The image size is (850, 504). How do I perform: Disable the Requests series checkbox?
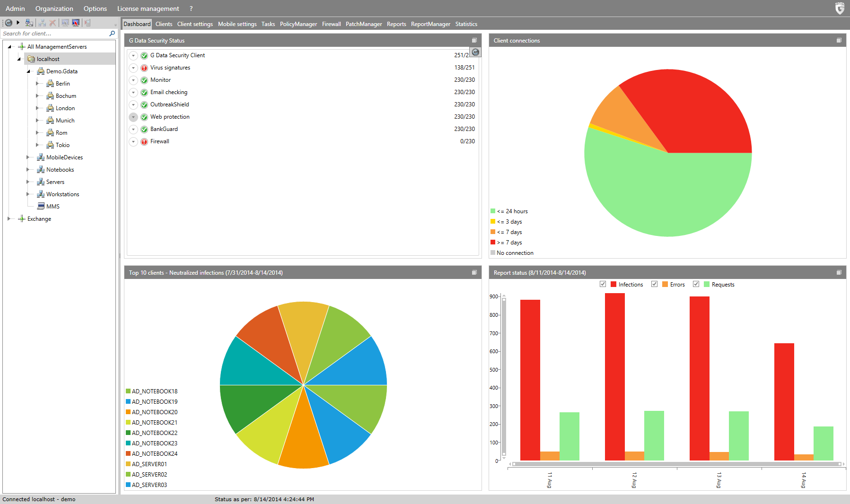tap(696, 284)
